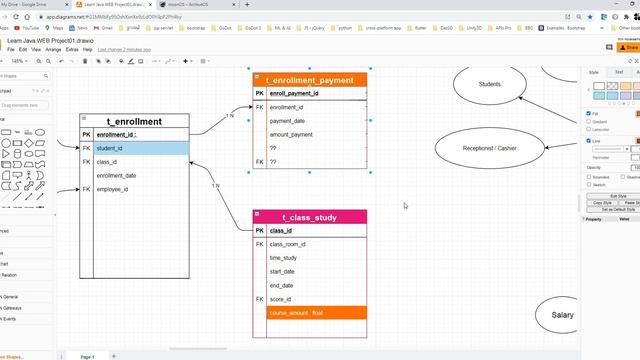Pick the curved S connector shape
The height and width of the screenshot is (360, 640).
[x=17, y=187]
